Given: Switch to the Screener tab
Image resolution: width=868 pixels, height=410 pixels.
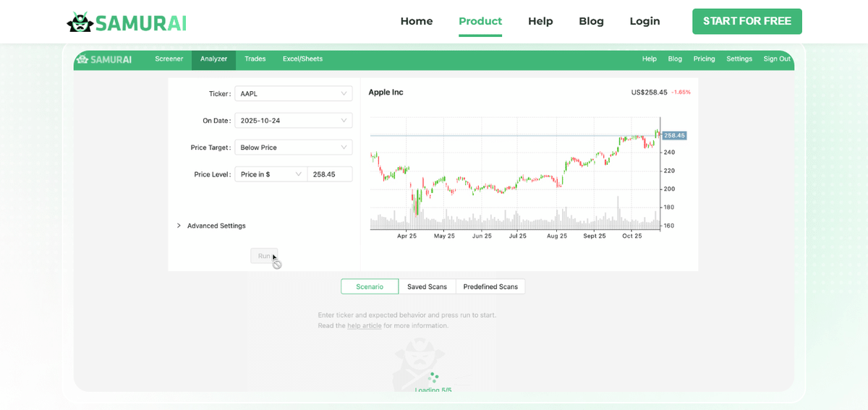Looking at the screenshot, I should tap(169, 59).
